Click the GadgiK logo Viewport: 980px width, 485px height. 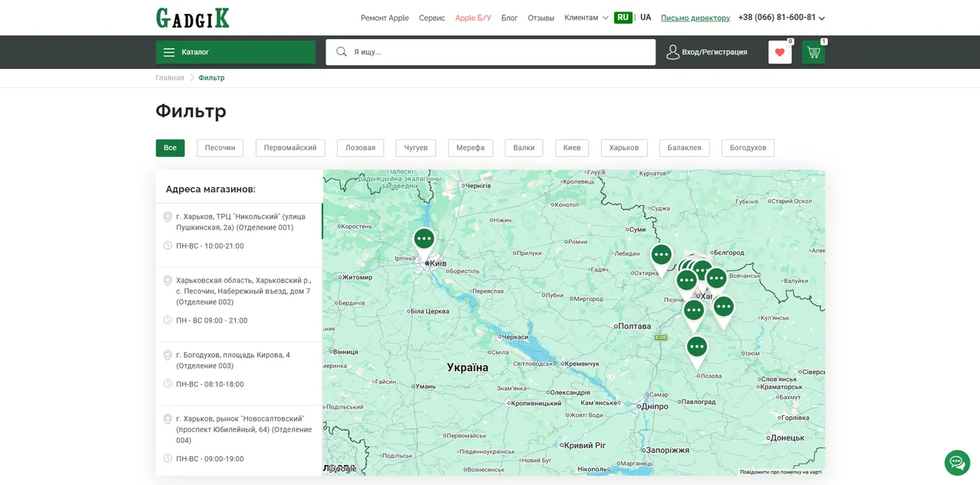click(x=193, y=18)
